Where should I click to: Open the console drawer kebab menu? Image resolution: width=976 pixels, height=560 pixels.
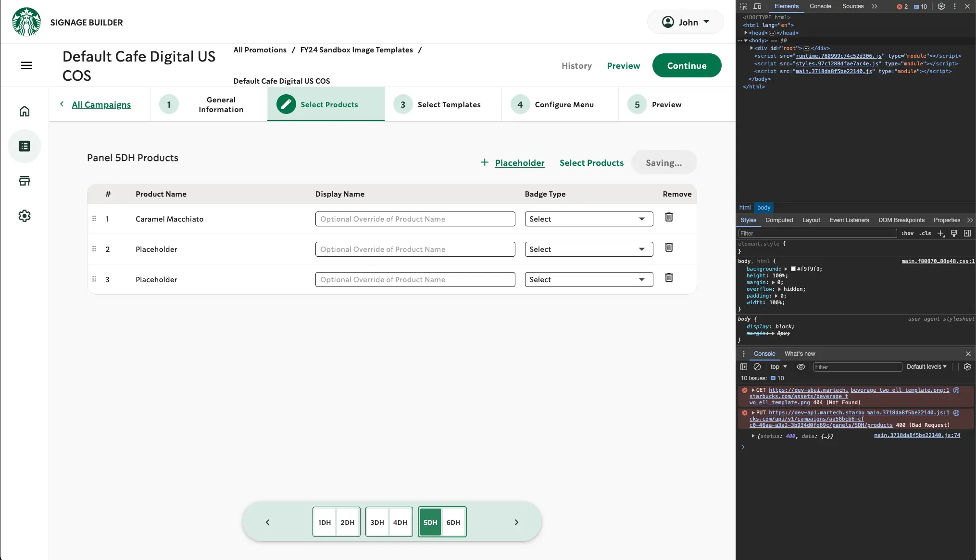tap(744, 354)
